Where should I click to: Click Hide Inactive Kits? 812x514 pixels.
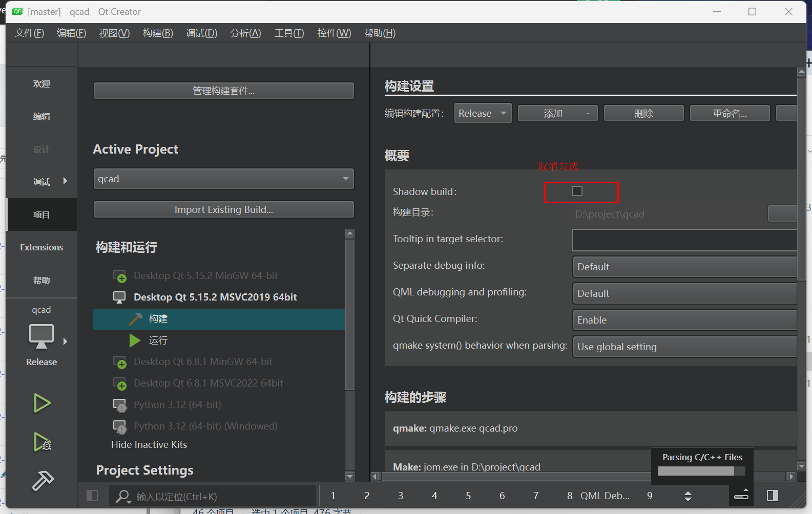pyautogui.click(x=149, y=445)
